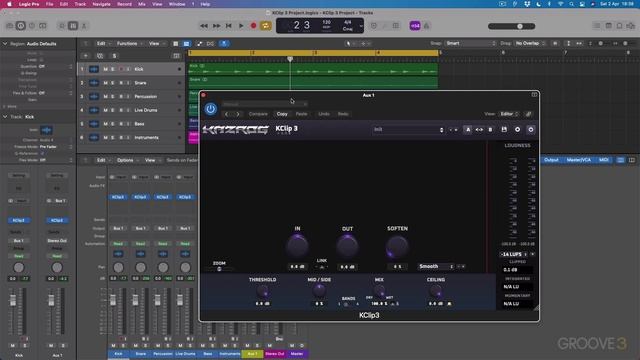Toggle the LINK in/out button

[322, 267]
